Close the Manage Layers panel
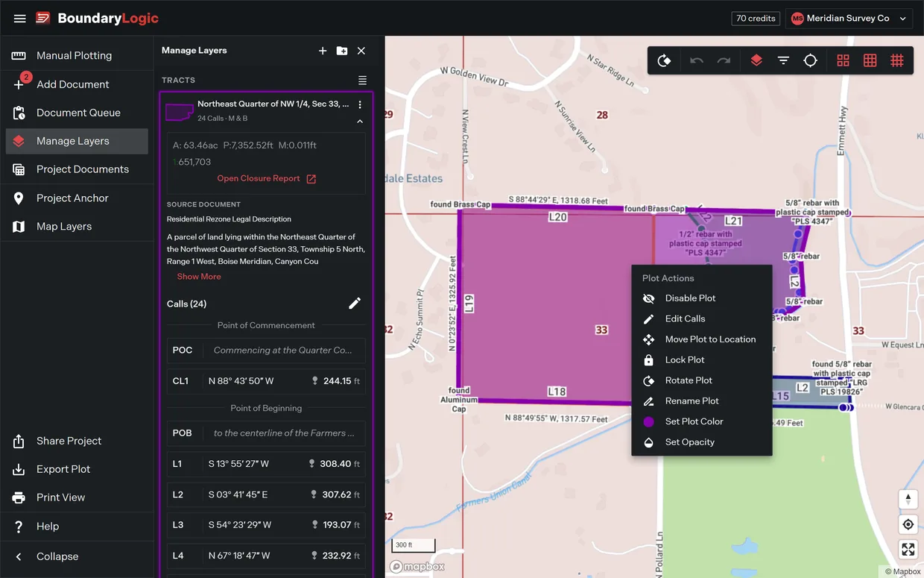Image resolution: width=924 pixels, height=578 pixels. coord(361,51)
